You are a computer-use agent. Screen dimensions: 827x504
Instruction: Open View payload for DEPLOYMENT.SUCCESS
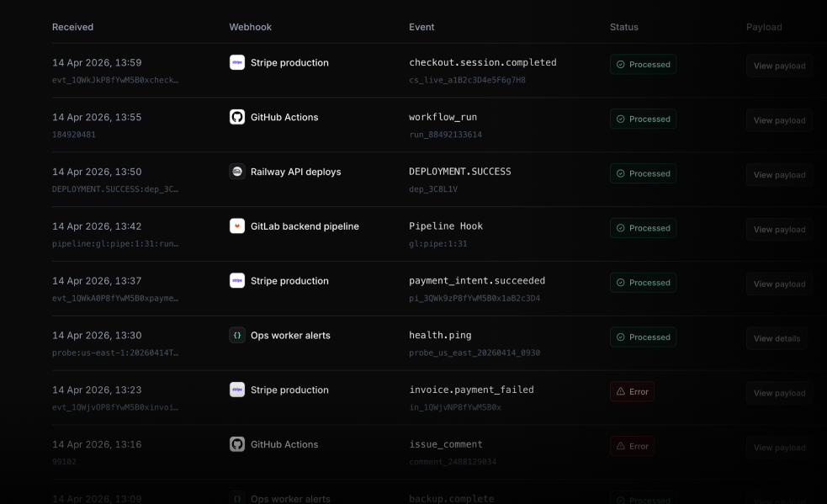[x=778, y=174]
